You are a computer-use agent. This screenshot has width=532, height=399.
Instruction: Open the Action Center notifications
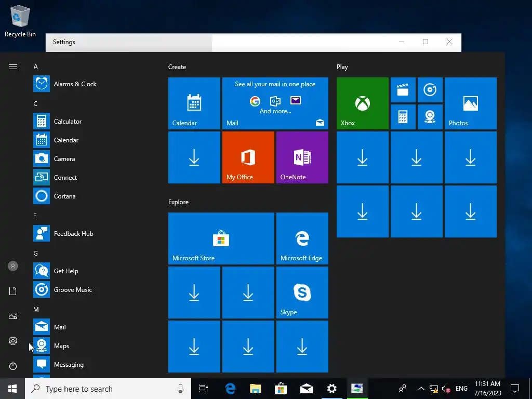point(515,389)
